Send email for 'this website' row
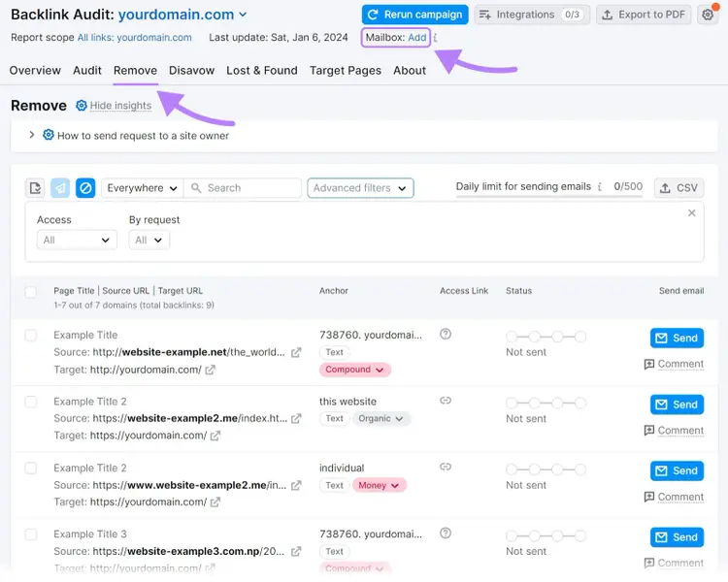 (677, 404)
